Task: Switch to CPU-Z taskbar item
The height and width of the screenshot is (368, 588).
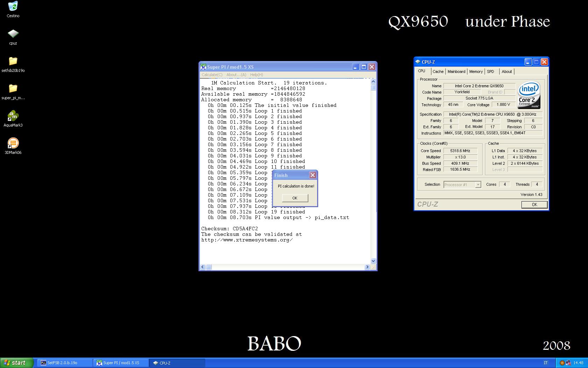Action: coord(177,363)
